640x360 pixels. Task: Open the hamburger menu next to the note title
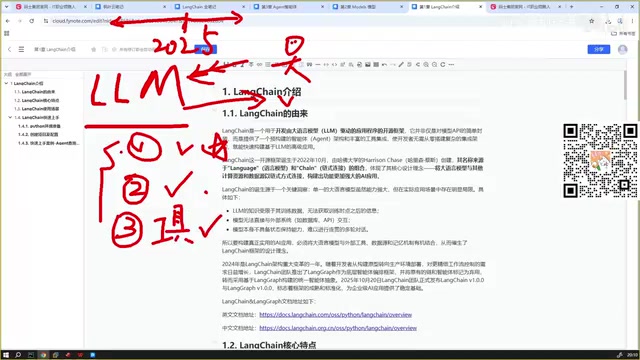pyautogui.click(x=21, y=49)
